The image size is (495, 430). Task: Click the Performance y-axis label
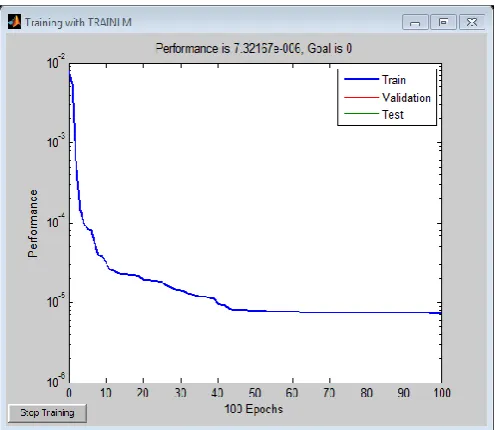pyautogui.click(x=33, y=223)
